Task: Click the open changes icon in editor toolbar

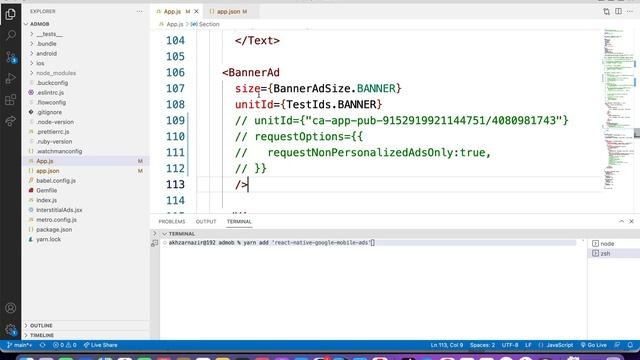Action: [x=607, y=11]
